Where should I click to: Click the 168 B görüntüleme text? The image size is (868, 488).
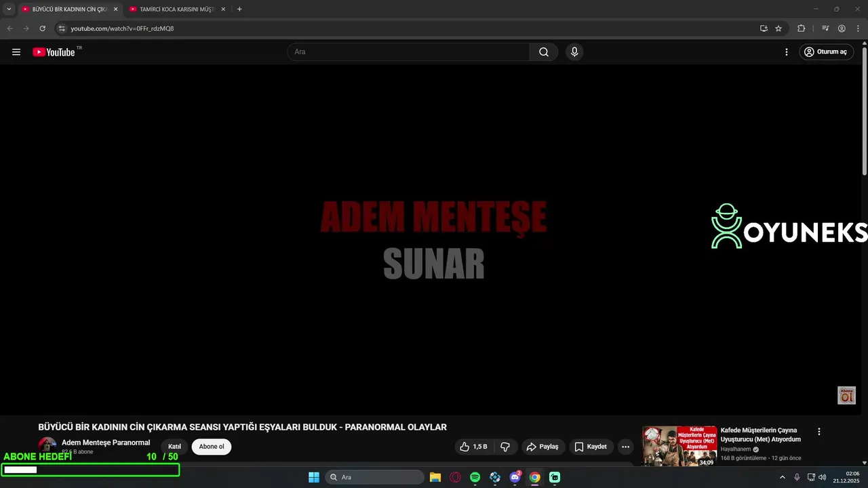[743, 458]
